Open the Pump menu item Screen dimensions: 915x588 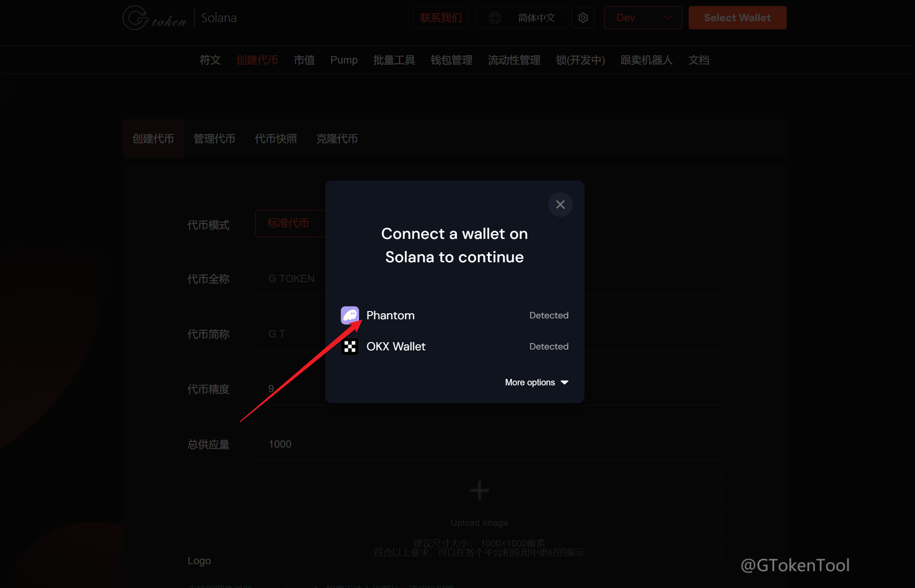pos(344,60)
